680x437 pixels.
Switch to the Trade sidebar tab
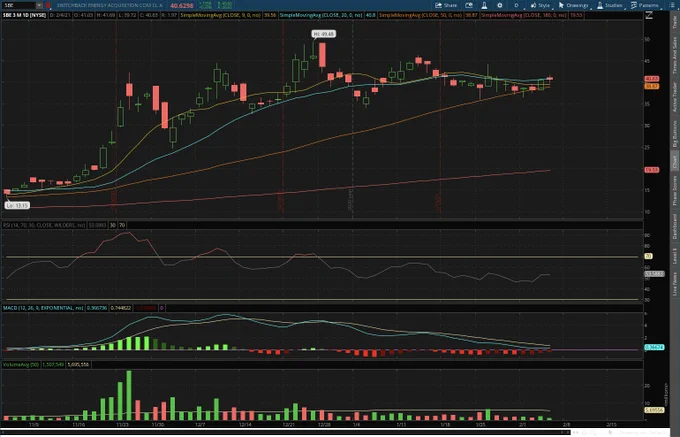pyautogui.click(x=675, y=23)
